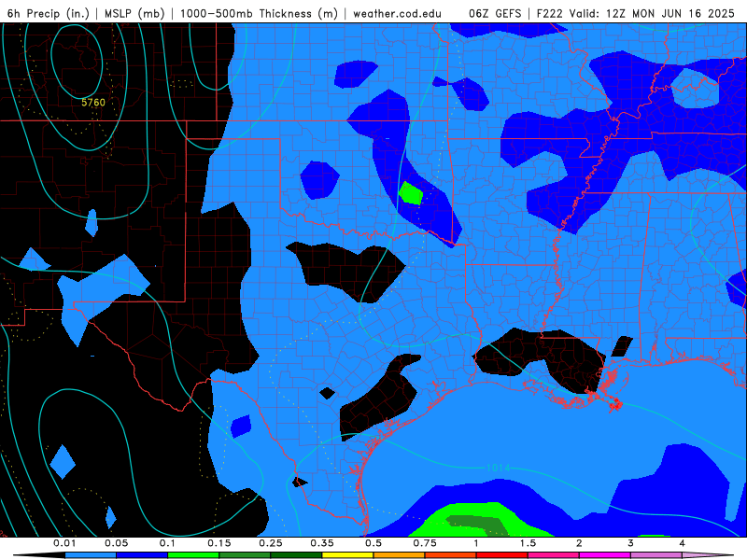747x560 pixels.
Task: Click the legend value 3
Action: [x=631, y=543]
